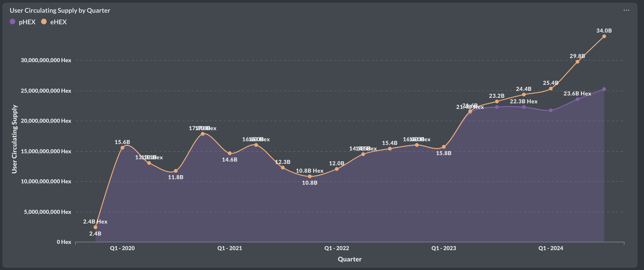
Task: Click the 12.3B data point
Action: [283, 168]
